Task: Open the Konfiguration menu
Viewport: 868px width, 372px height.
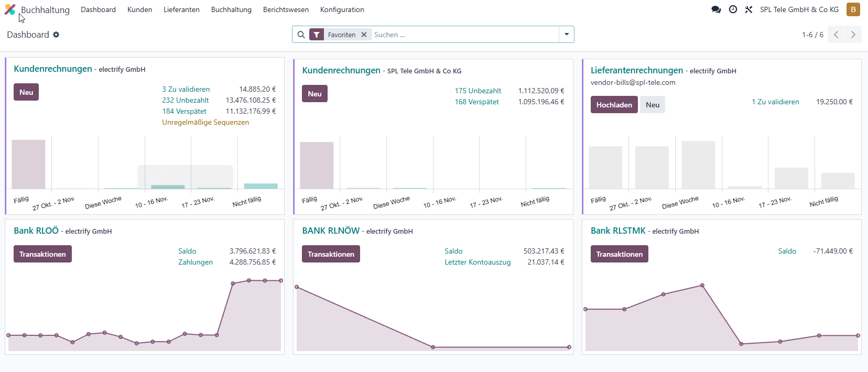Action: [342, 9]
